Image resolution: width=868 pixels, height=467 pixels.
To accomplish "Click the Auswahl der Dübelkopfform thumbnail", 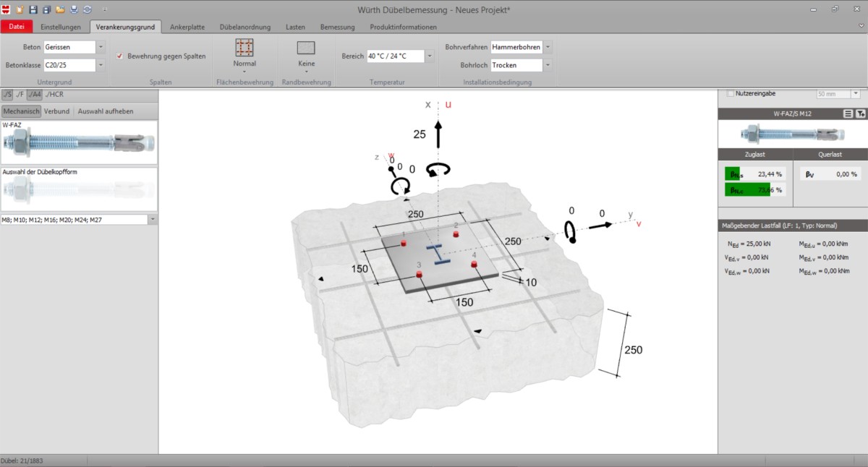I will point(79,189).
